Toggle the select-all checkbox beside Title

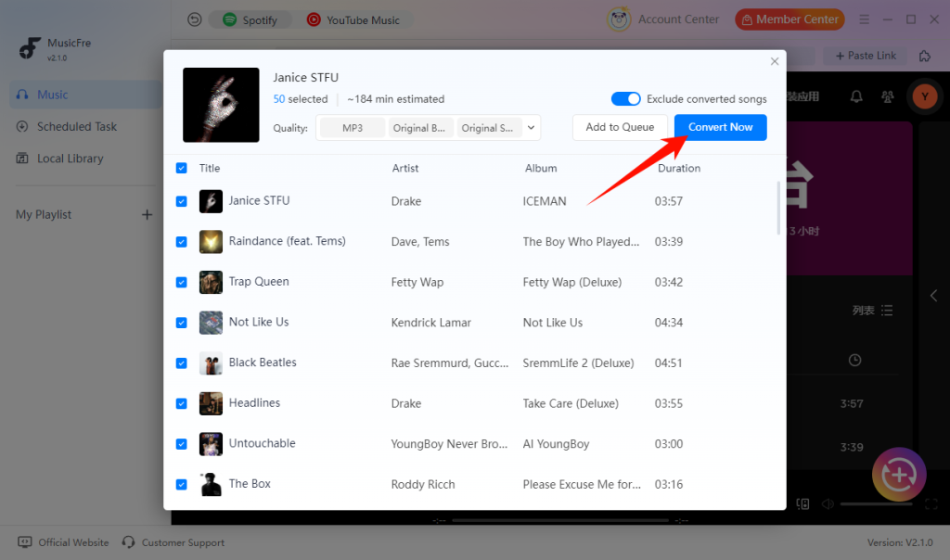click(x=181, y=168)
